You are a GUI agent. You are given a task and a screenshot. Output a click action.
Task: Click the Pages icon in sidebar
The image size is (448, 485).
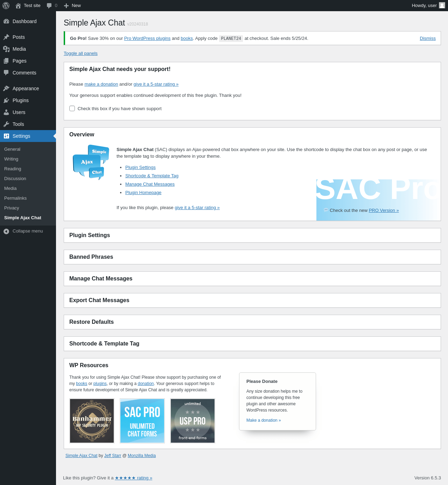tap(6, 61)
